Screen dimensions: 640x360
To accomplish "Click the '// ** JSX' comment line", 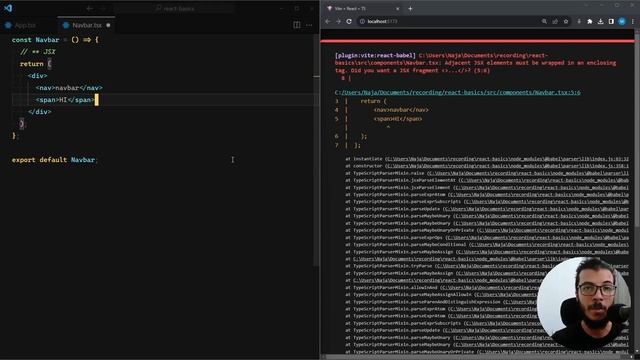I will point(38,52).
